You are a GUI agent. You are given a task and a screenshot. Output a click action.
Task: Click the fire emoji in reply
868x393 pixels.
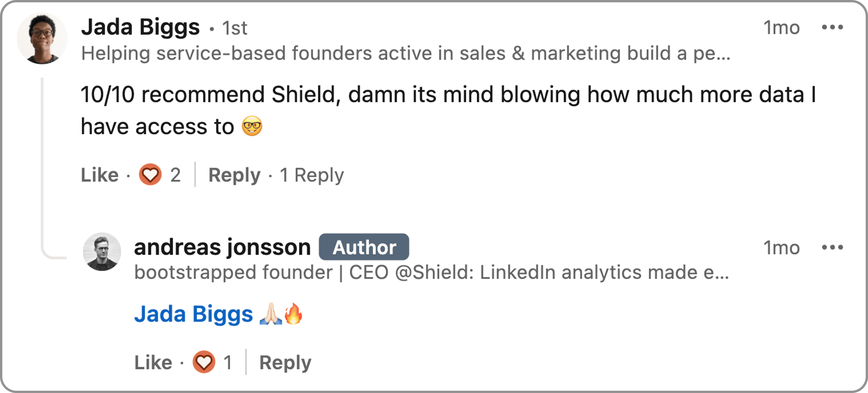293,314
